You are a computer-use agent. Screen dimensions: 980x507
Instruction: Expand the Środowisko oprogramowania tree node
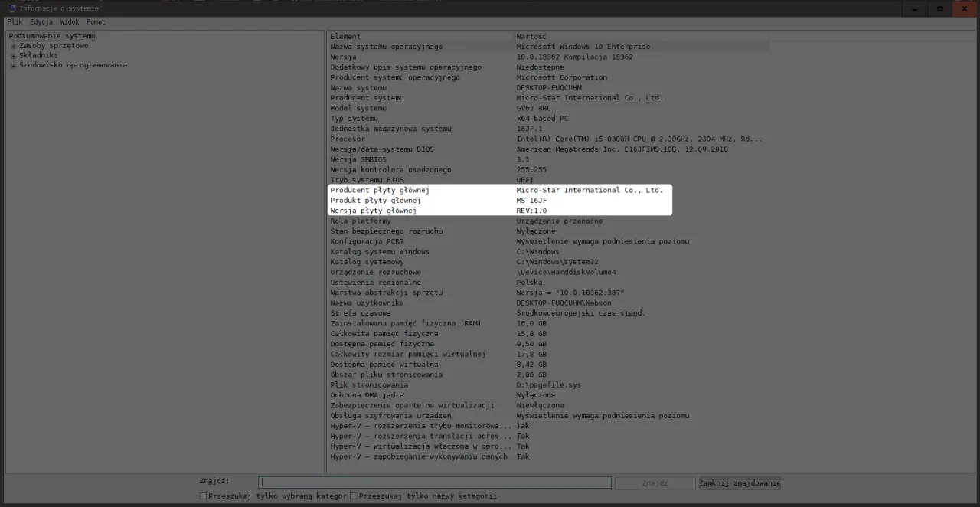tap(13, 64)
